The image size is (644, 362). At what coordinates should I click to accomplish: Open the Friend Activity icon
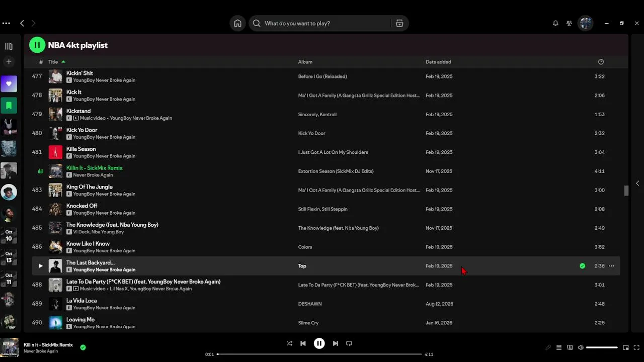[569, 23]
